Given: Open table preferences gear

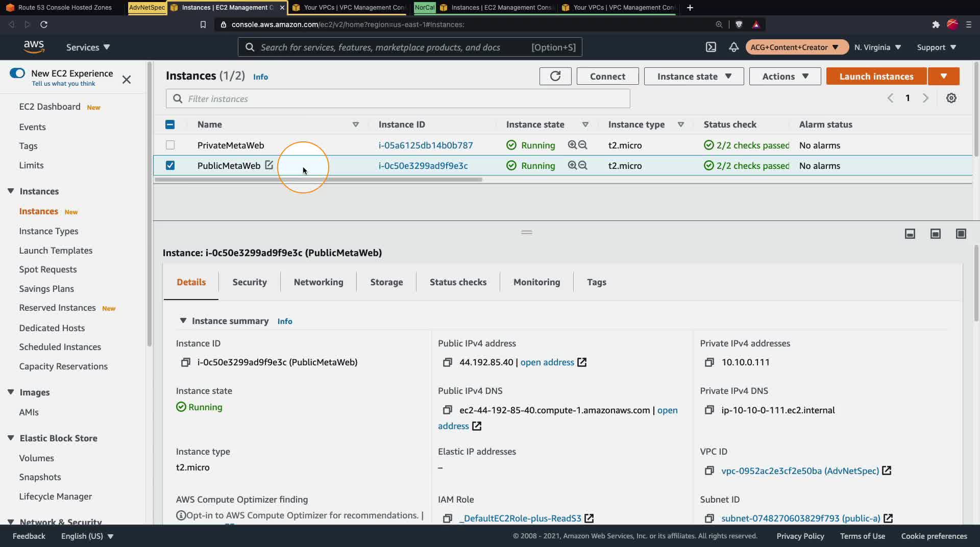Looking at the screenshot, I should (x=951, y=98).
